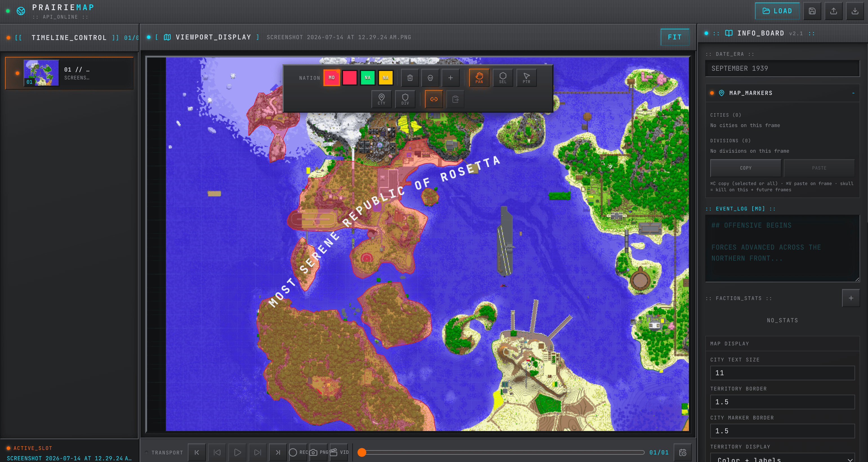Click the PASTE markers button
The width and height of the screenshot is (868, 462).
pos(819,168)
